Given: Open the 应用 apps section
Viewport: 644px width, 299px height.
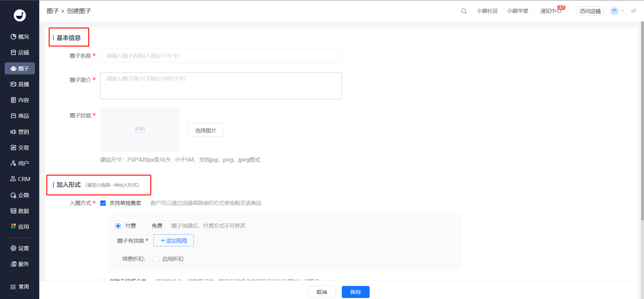Looking at the screenshot, I should [x=20, y=227].
